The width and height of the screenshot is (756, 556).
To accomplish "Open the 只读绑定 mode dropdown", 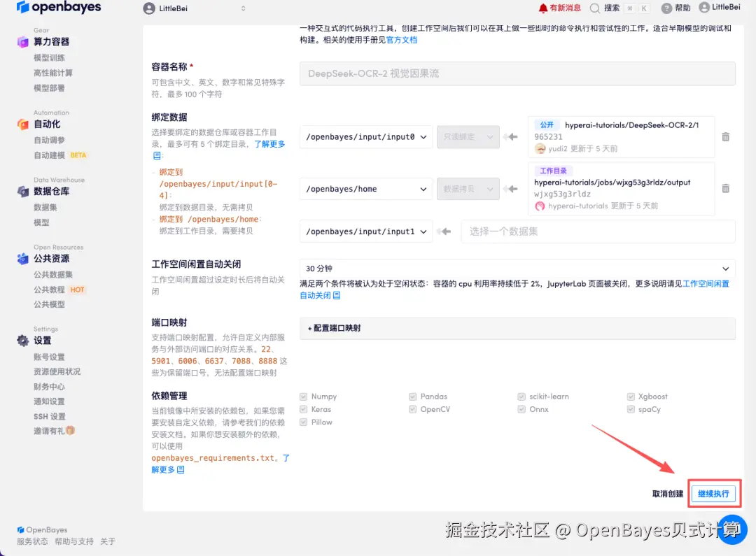I will tap(468, 137).
